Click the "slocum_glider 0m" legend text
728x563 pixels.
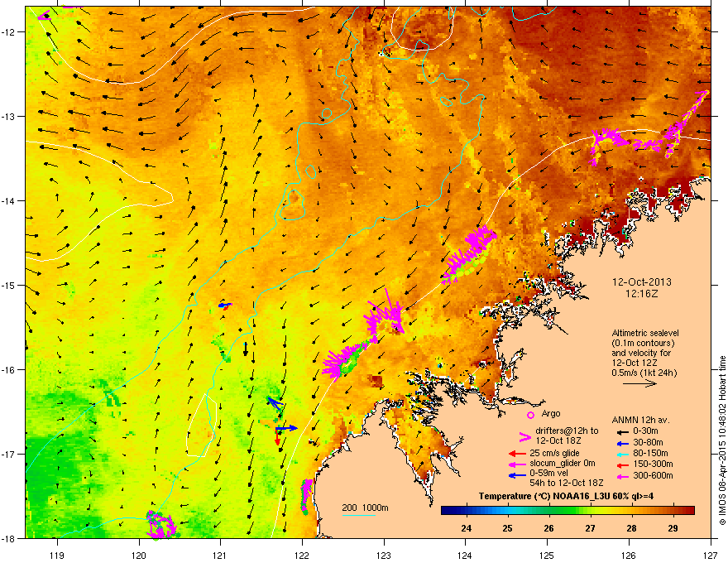pyautogui.click(x=563, y=463)
